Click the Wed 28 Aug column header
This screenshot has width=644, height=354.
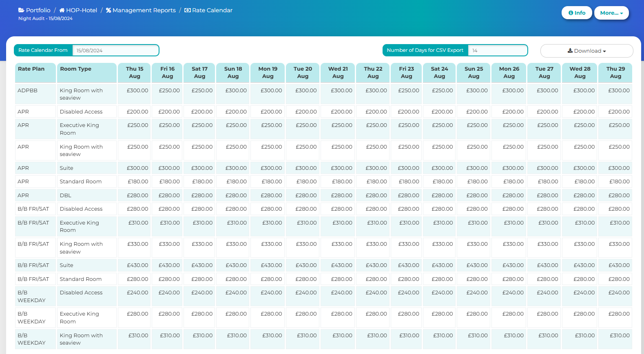580,73
